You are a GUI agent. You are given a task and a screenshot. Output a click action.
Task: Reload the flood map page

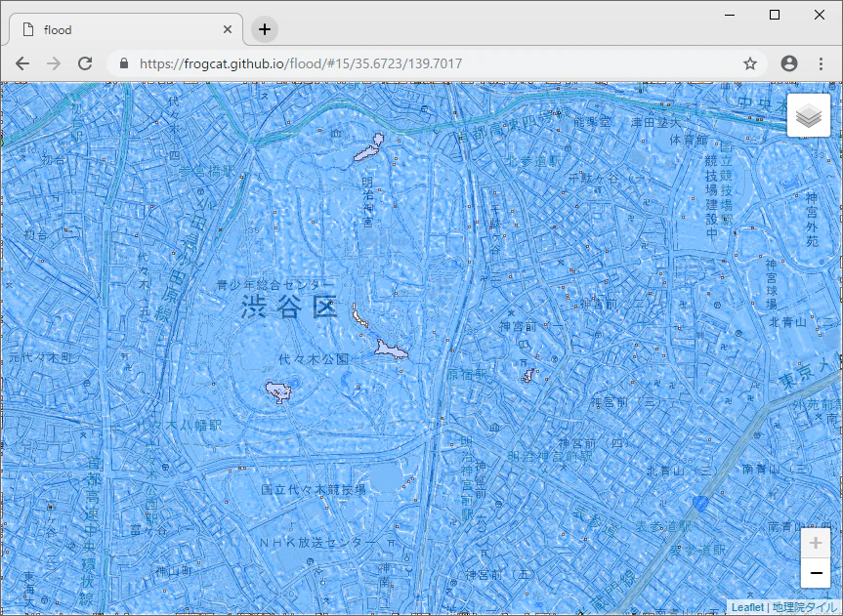(x=85, y=63)
